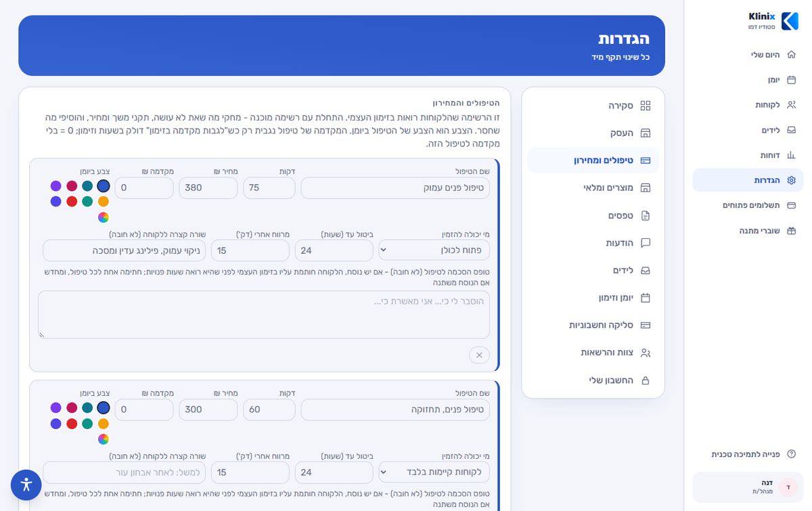Click the question-mark icon for technical support
The width and height of the screenshot is (812, 511).
pyautogui.click(x=792, y=454)
